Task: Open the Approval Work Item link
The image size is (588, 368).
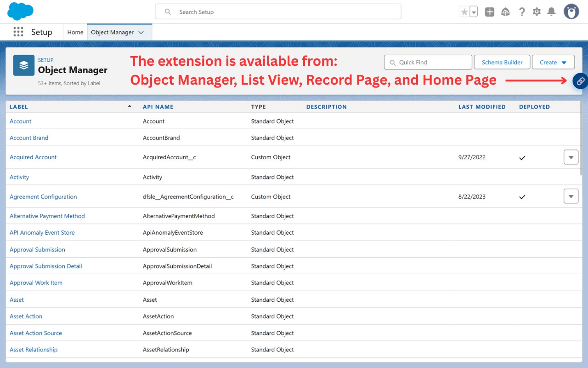Action: coord(36,282)
